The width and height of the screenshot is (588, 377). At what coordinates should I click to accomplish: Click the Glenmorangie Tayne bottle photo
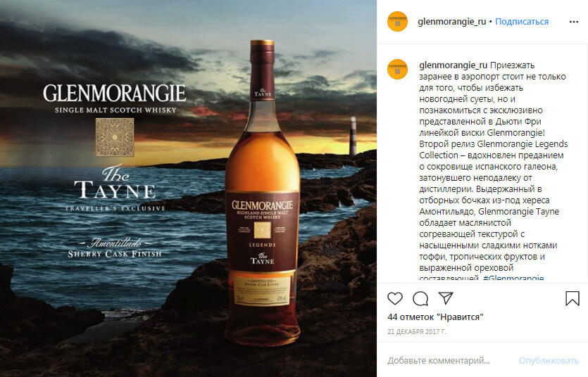tap(262, 193)
